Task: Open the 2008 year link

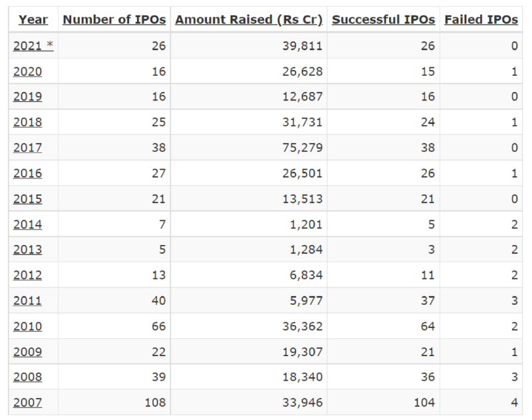Action: click(x=27, y=377)
